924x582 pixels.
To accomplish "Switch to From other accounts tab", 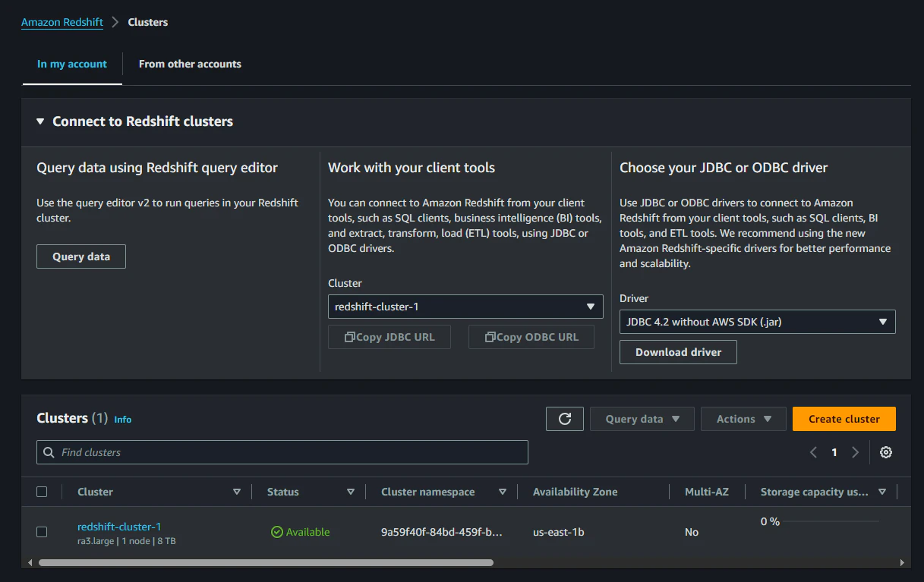I will point(190,64).
